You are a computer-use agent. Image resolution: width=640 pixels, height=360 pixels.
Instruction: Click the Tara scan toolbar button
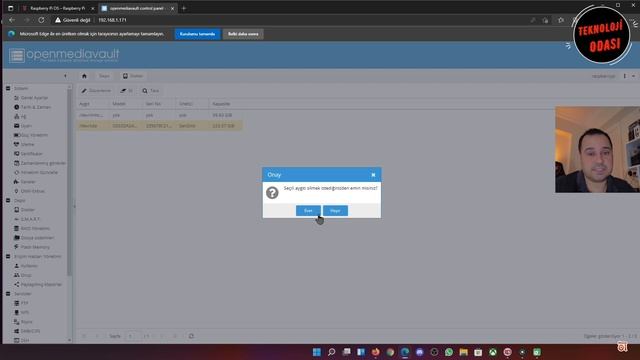point(151,91)
